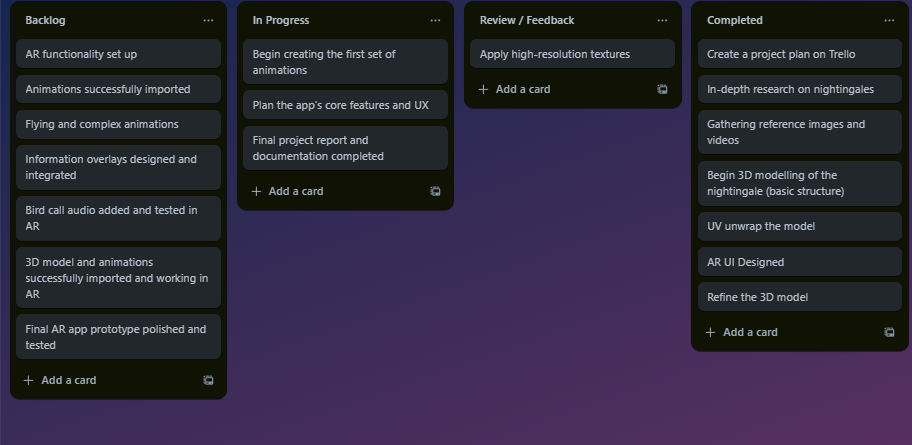Open the "AR functionality set up" card
The height and width of the screenshot is (445, 912).
pyautogui.click(x=118, y=54)
